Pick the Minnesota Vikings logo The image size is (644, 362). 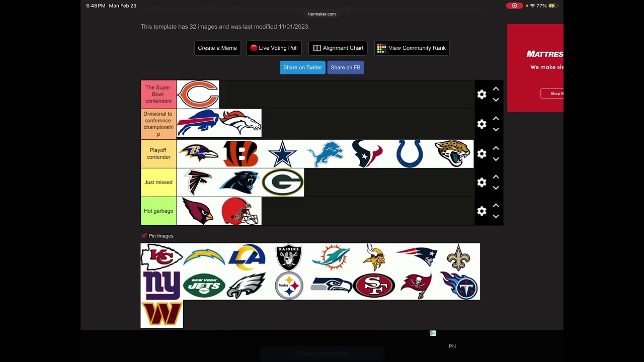click(374, 257)
